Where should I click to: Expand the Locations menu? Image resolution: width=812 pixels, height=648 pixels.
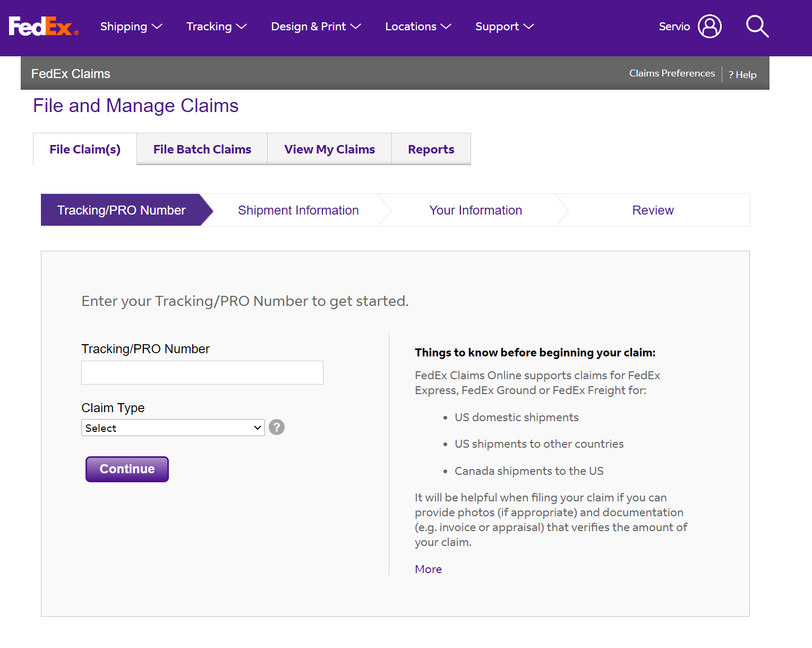[x=418, y=27]
